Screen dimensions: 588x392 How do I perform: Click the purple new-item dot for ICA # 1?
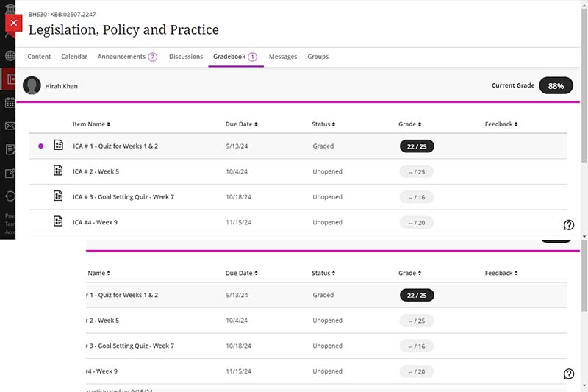pos(41,146)
